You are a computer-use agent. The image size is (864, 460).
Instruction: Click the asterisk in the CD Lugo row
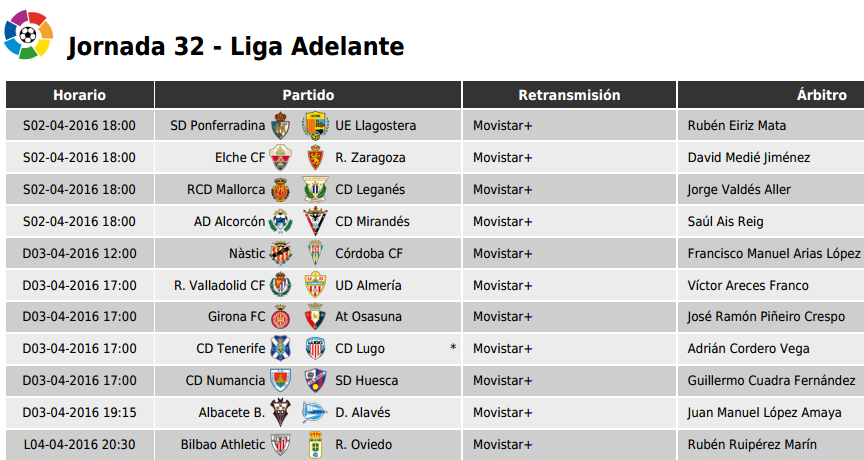[453, 347]
